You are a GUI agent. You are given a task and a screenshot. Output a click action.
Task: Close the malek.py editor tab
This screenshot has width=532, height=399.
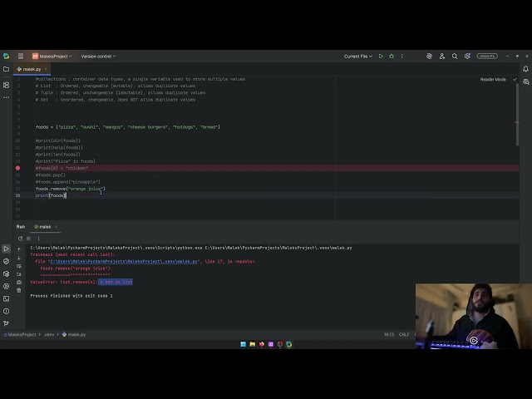point(46,69)
